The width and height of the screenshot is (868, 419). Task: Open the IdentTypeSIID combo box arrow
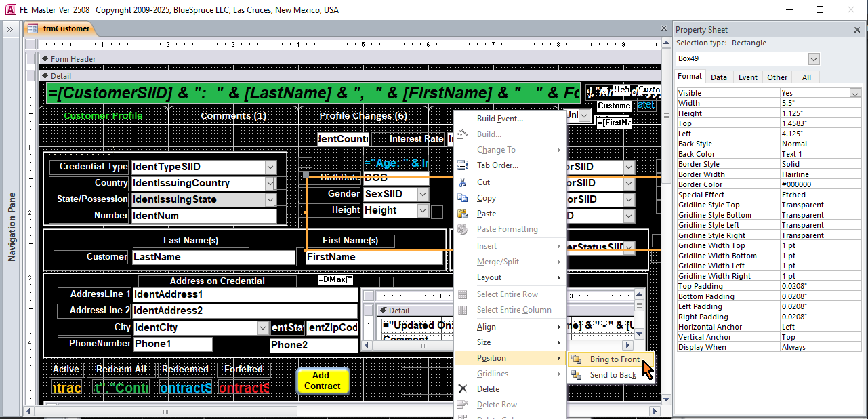coord(271,167)
